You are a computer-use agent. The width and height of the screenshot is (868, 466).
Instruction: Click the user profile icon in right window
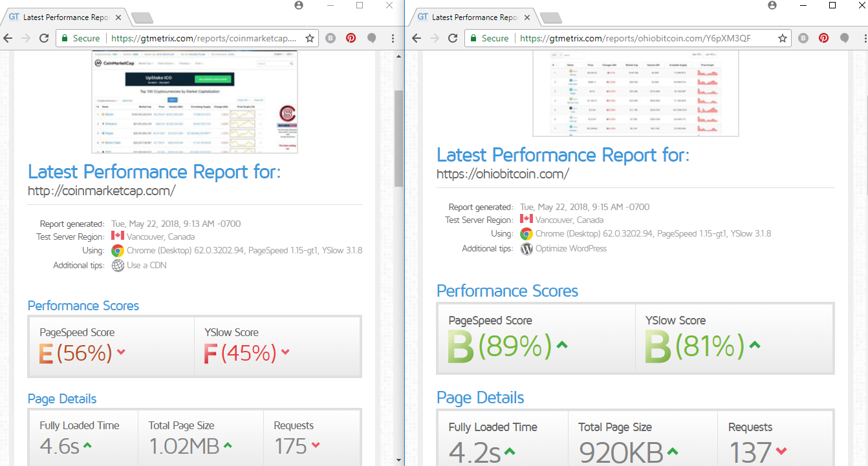coord(772,5)
